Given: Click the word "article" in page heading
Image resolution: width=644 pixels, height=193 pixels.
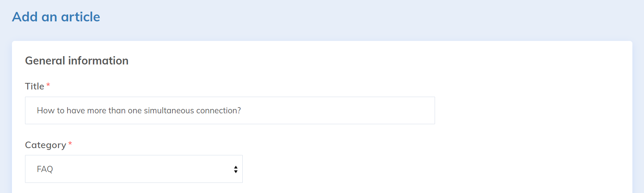Looking at the screenshot, I should click(80, 17).
